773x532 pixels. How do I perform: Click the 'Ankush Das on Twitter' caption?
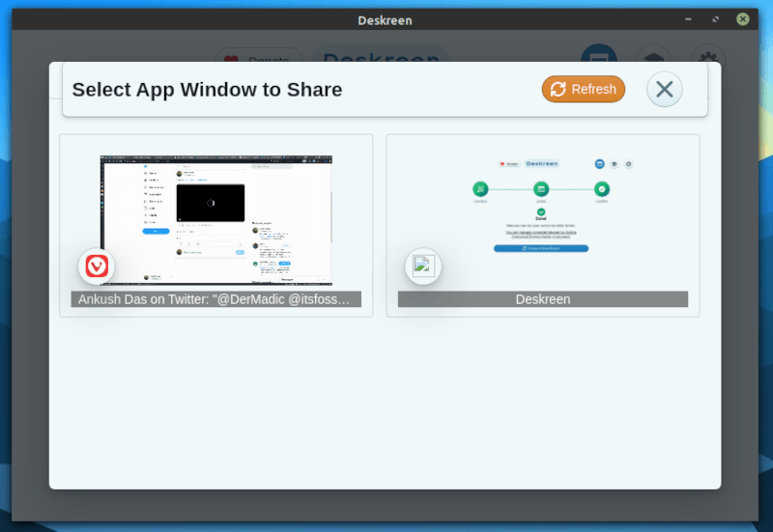(216, 299)
